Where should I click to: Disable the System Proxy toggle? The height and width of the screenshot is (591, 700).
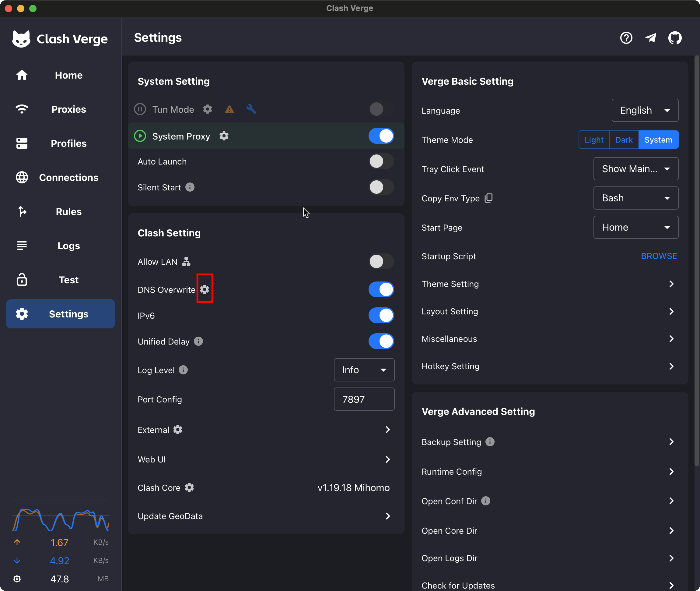tap(381, 136)
